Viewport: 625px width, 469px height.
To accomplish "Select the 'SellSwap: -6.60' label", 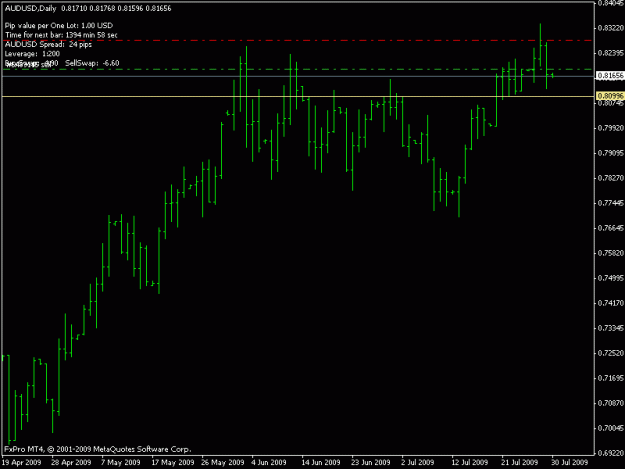I will coord(92,63).
